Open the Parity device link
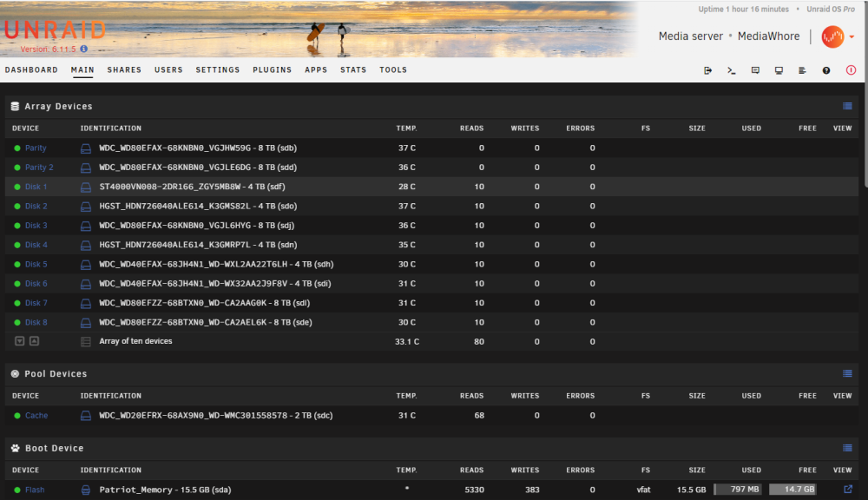Screen dimensions: 868x500 click(x=36, y=148)
